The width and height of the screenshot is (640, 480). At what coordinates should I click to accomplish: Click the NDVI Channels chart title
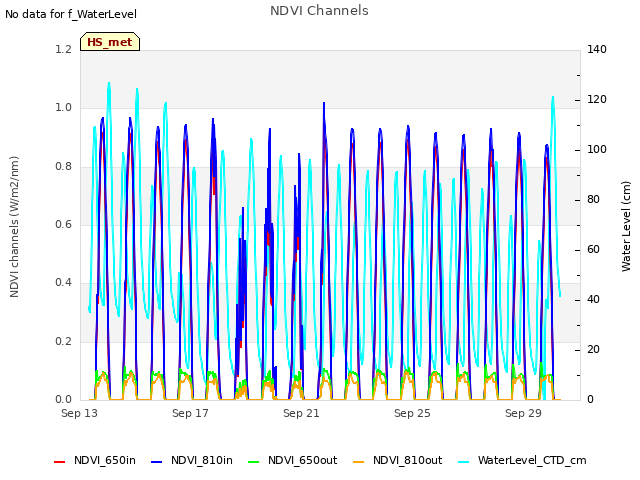point(319,10)
